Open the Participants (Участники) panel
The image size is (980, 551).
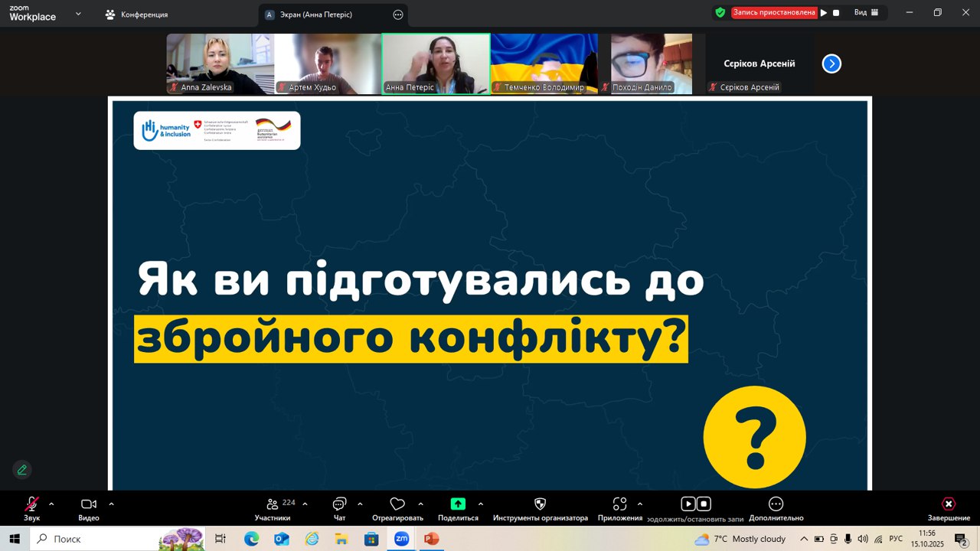point(273,504)
